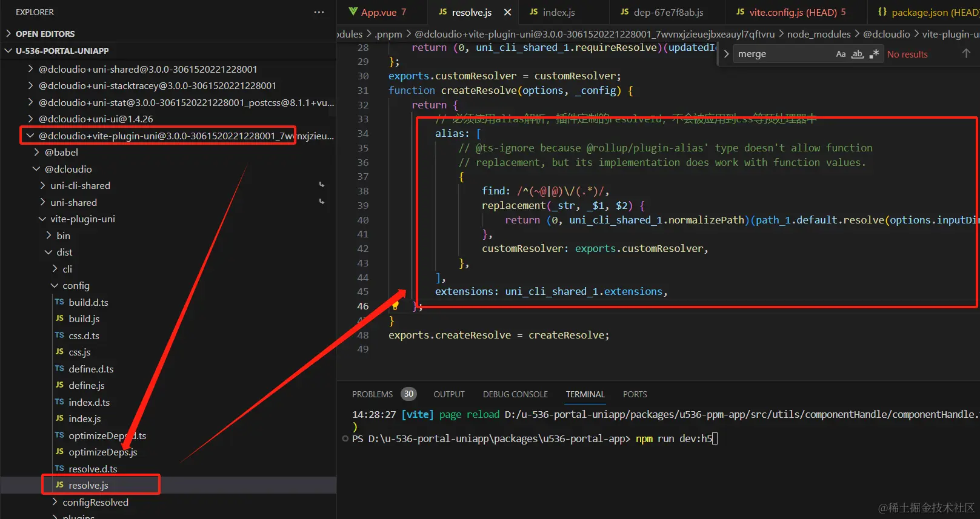Collapse the dist folder
This screenshot has height=519, width=980.
(x=48, y=252)
